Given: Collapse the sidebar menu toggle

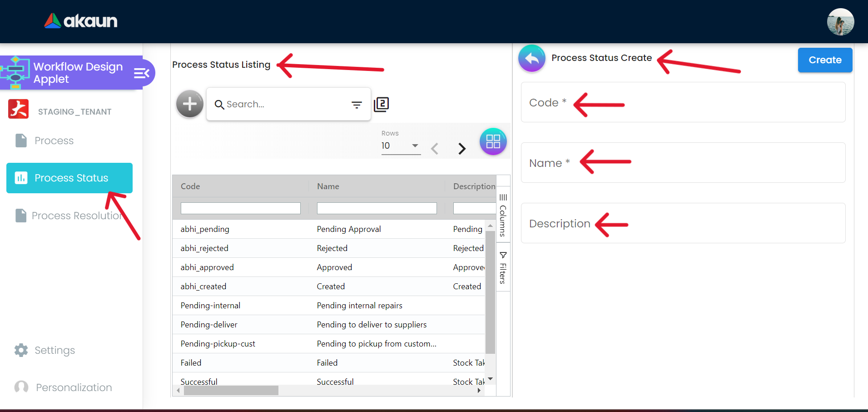Looking at the screenshot, I should coord(141,73).
